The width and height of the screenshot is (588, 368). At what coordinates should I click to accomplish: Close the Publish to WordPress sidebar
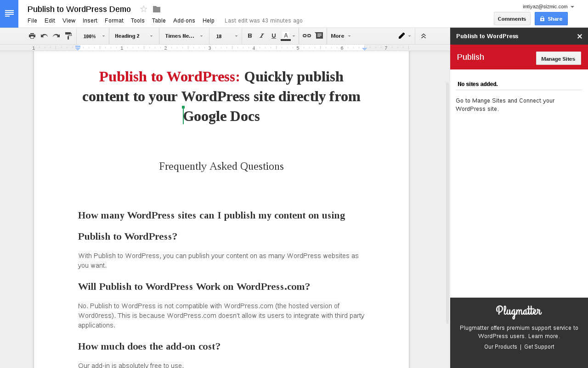tap(580, 36)
